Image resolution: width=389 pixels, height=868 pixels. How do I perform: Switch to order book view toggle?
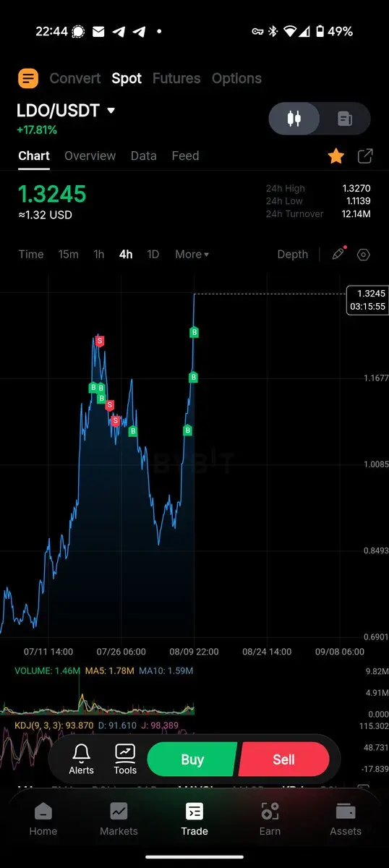[345, 119]
